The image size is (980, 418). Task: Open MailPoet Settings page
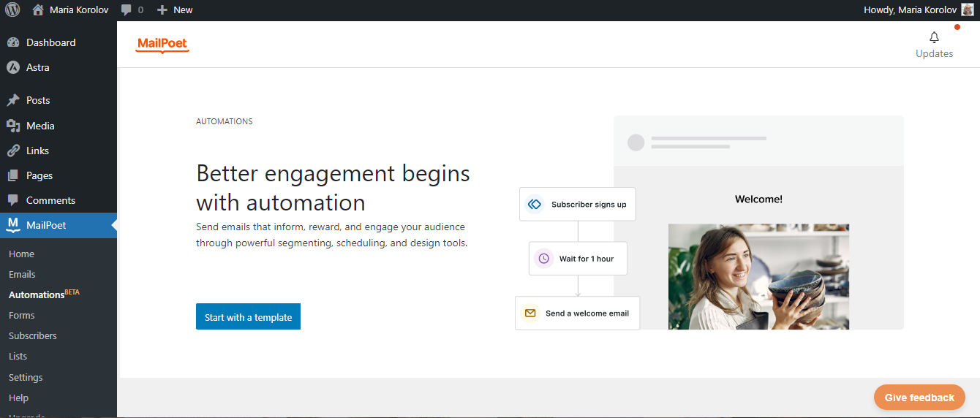pyautogui.click(x=26, y=377)
